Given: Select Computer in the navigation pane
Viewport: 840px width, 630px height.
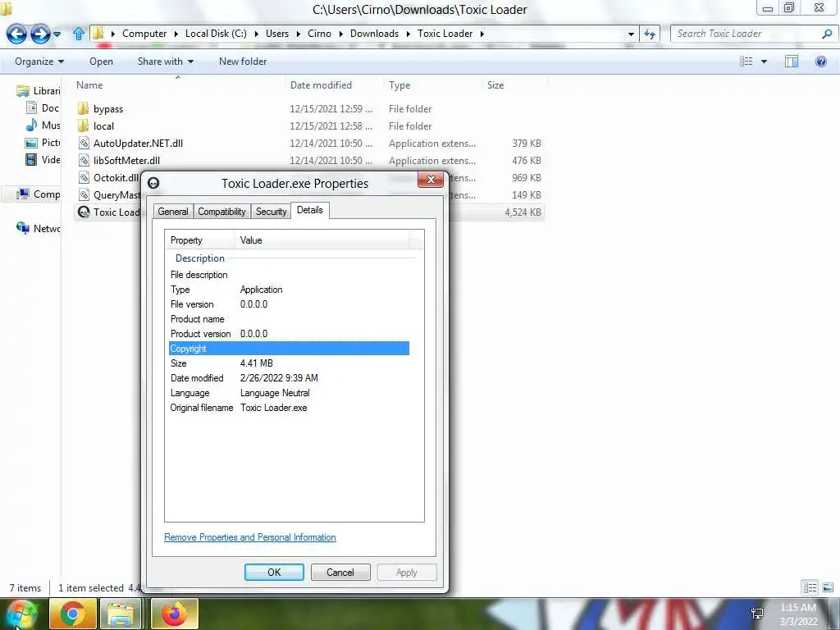Looking at the screenshot, I should (x=38, y=194).
